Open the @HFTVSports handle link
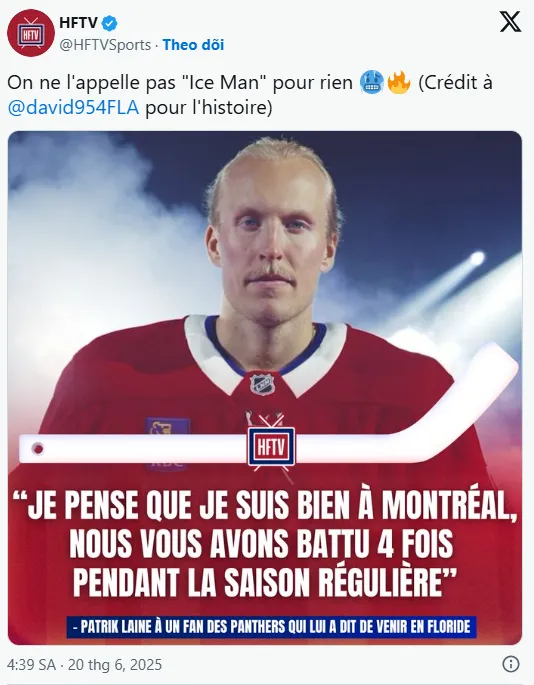534x685 pixels. click(105, 45)
